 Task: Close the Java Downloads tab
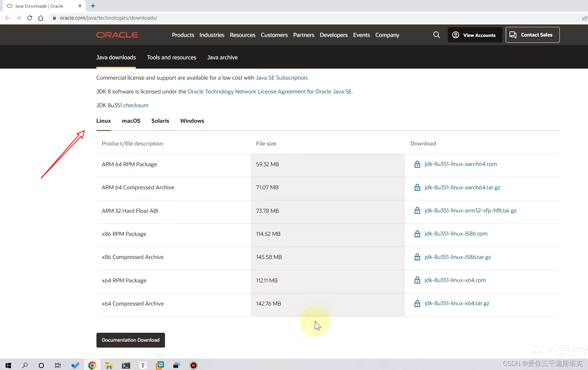tap(80, 6)
